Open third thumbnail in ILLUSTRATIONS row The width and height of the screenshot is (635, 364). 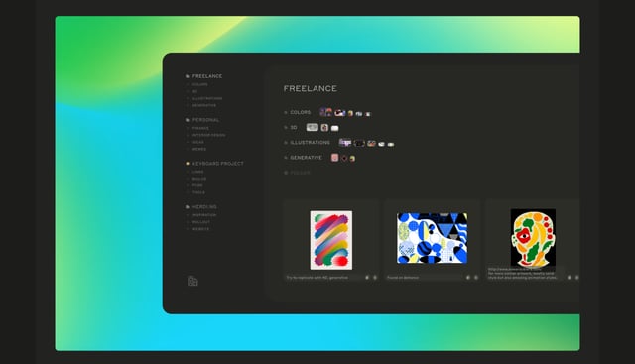(x=371, y=144)
